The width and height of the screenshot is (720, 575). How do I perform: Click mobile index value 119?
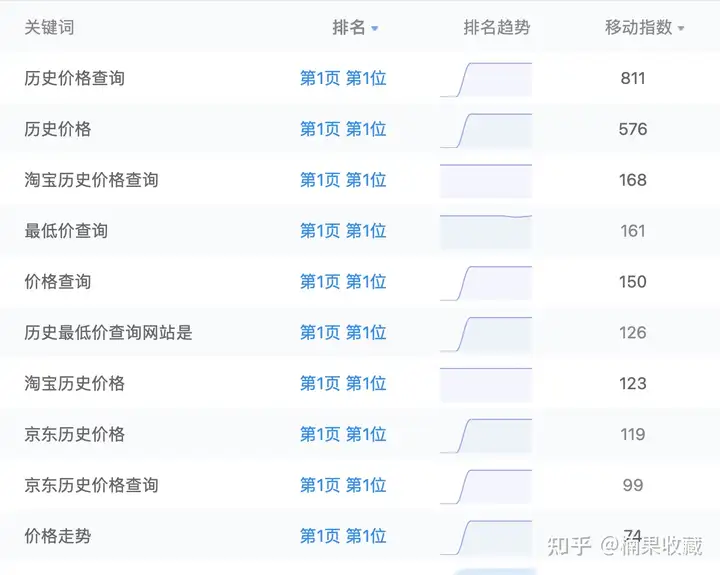(x=633, y=434)
